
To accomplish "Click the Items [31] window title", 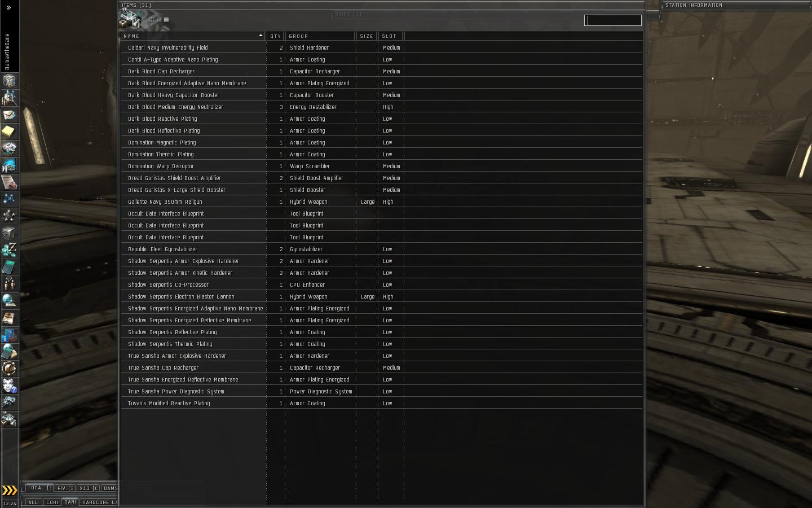I will 136,5.
